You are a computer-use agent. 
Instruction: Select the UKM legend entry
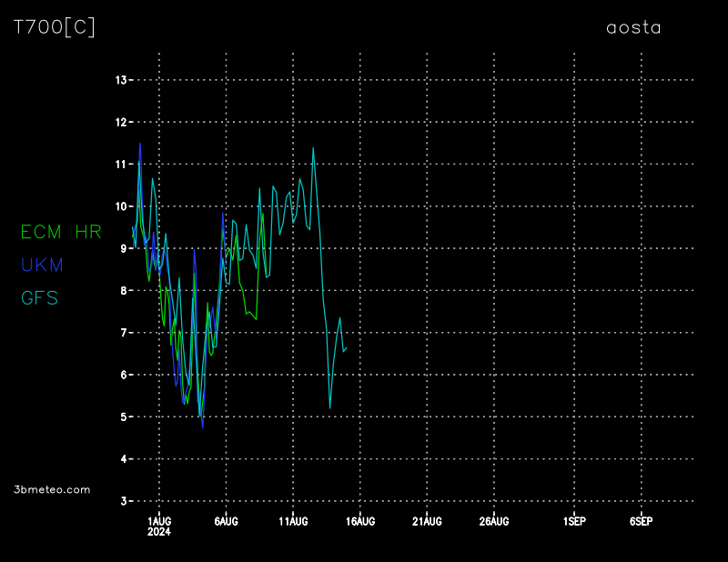click(x=42, y=265)
